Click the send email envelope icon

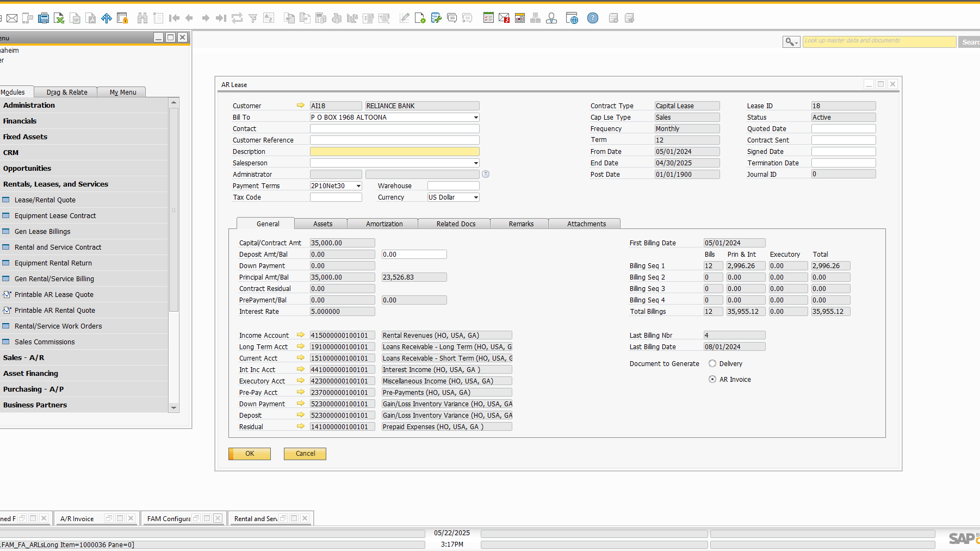click(x=12, y=18)
